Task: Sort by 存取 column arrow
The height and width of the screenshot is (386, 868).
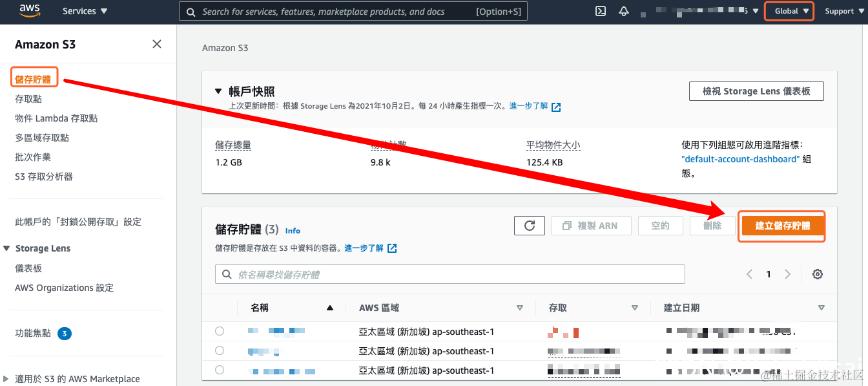Action: 635,308
